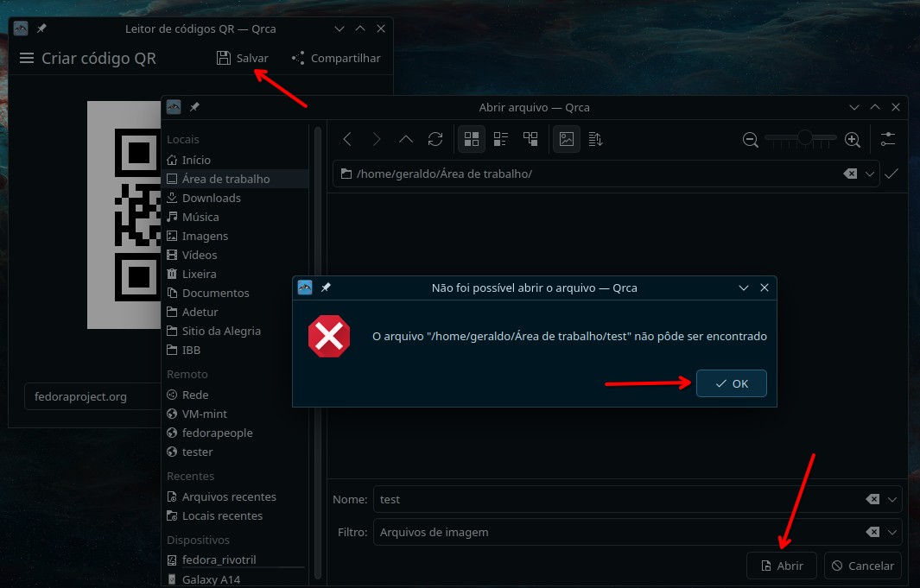Viewport: 920px width, 588px height.
Task: Zoom out file icons
Action: (x=750, y=140)
